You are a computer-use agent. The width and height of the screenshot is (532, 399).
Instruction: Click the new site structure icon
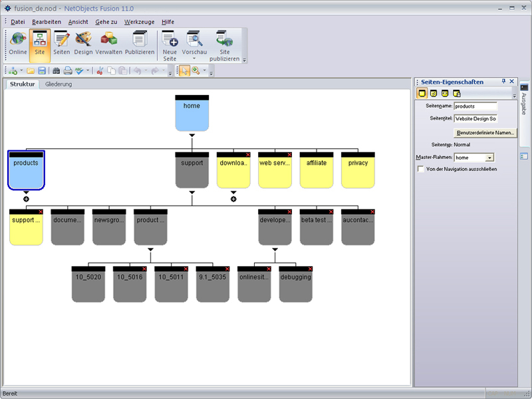click(13, 71)
